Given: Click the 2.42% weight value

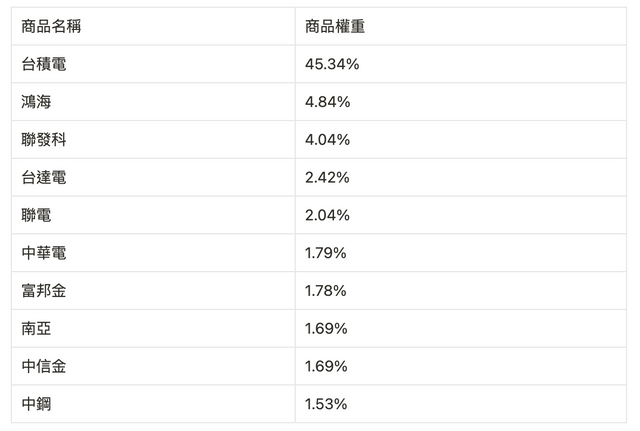Looking at the screenshot, I should (327, 177).
